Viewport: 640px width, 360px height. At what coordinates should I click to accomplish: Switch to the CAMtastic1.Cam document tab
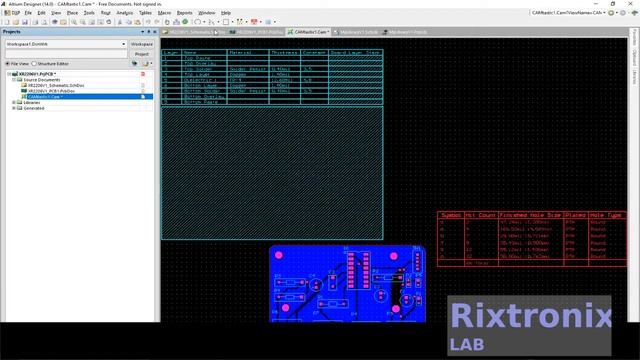point(309,32)
